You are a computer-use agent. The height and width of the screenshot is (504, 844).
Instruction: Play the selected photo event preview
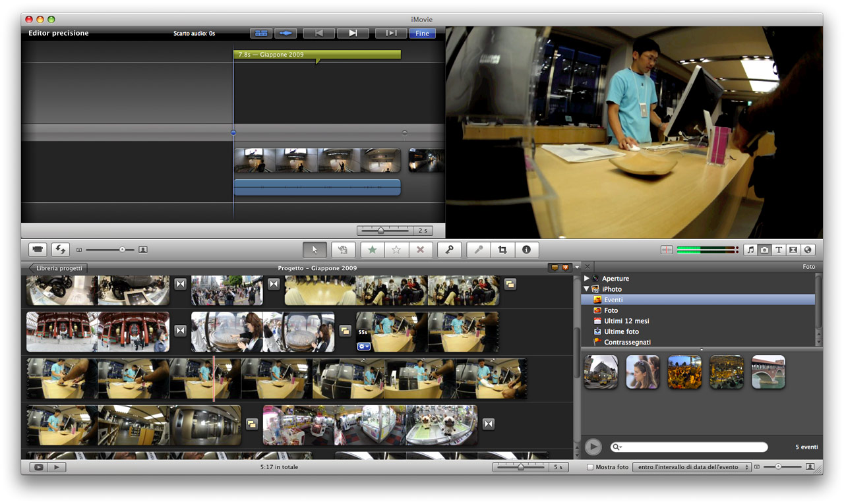point(593,447)
